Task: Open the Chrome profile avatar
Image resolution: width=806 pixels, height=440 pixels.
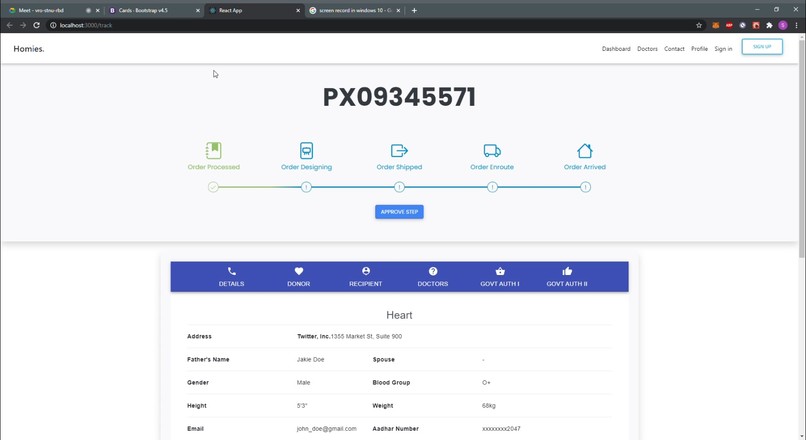Action: click(x=783, y=25)
